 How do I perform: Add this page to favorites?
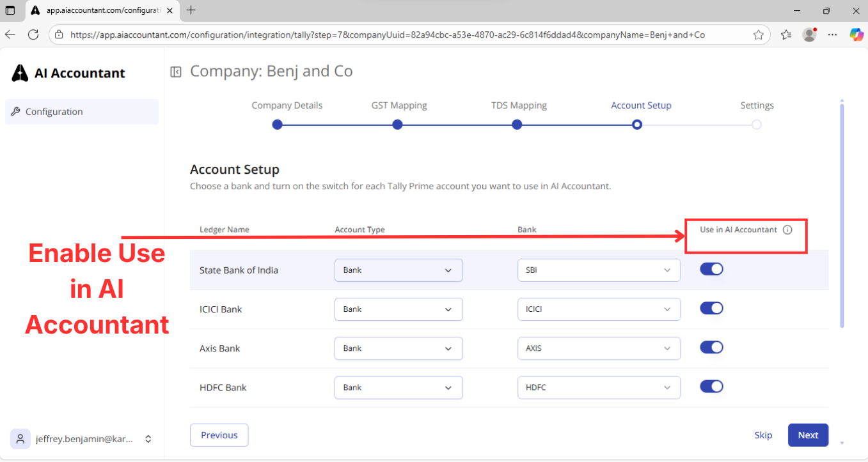pos(759,35)
